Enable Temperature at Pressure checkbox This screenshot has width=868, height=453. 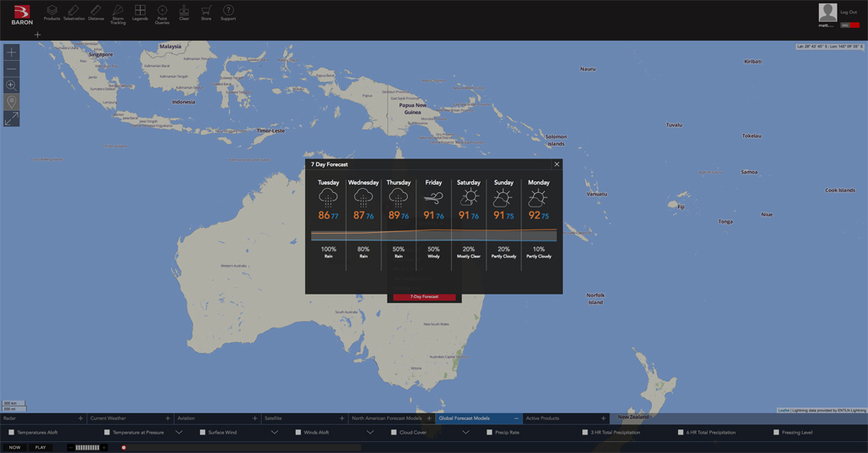(107, 433)
